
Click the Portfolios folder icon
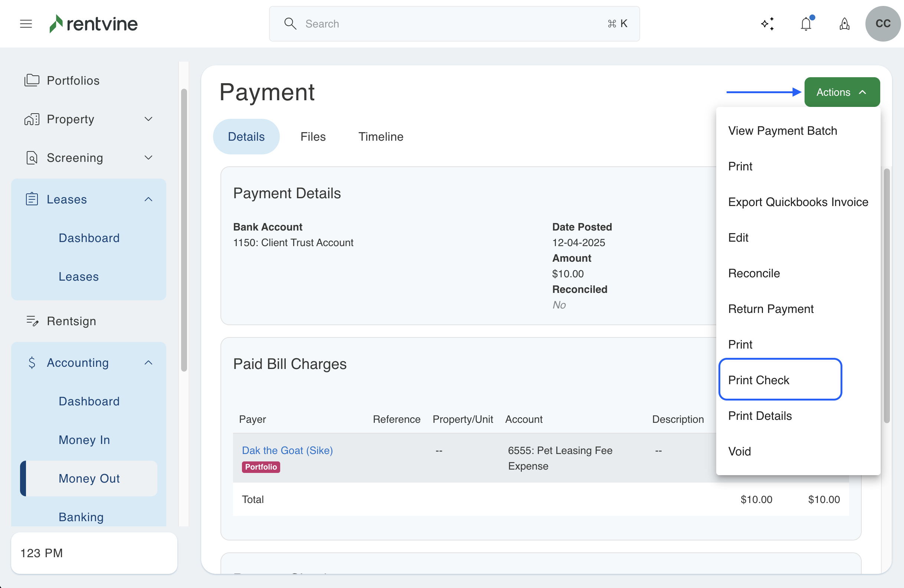(x=32, y=81)
